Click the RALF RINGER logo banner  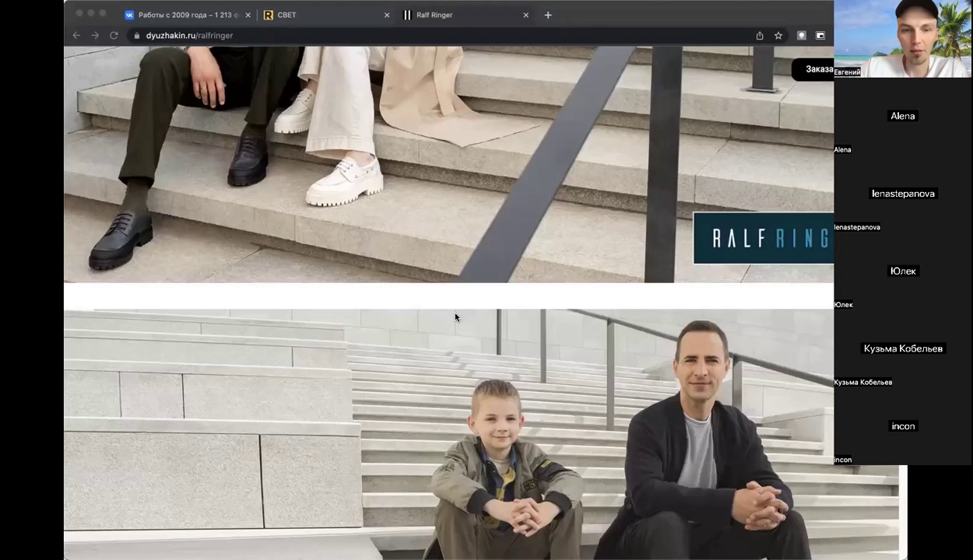[763, 238]
